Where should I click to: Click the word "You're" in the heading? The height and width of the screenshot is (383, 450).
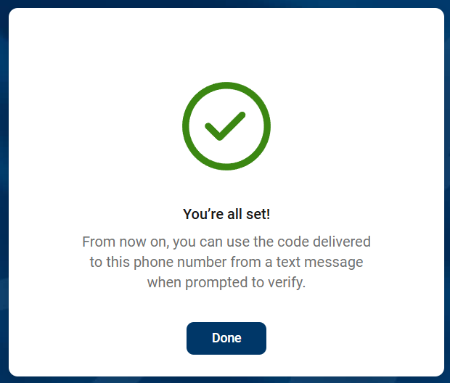click(x=203, y=214)
